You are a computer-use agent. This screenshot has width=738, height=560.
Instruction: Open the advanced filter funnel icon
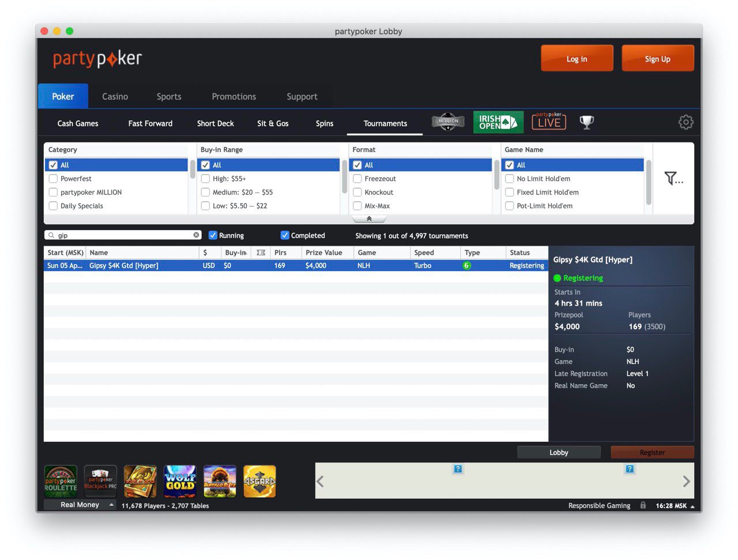(673, 179)
